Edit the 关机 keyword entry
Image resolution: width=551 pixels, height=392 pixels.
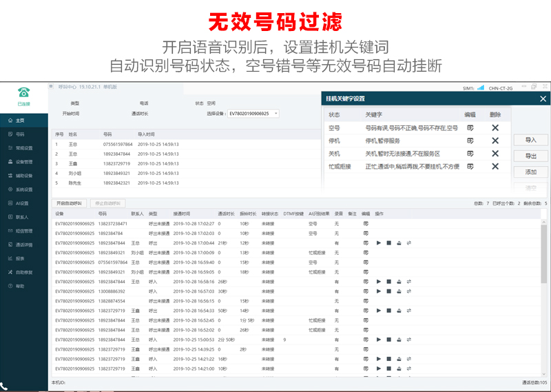point(470,154)
